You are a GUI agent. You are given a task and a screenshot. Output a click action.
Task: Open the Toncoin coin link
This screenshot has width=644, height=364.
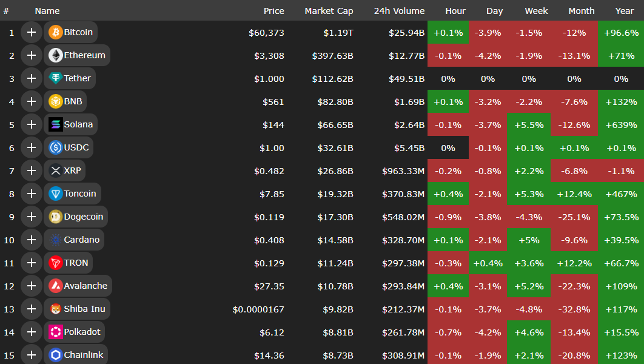pyautogui.click(x=79, y=194)
